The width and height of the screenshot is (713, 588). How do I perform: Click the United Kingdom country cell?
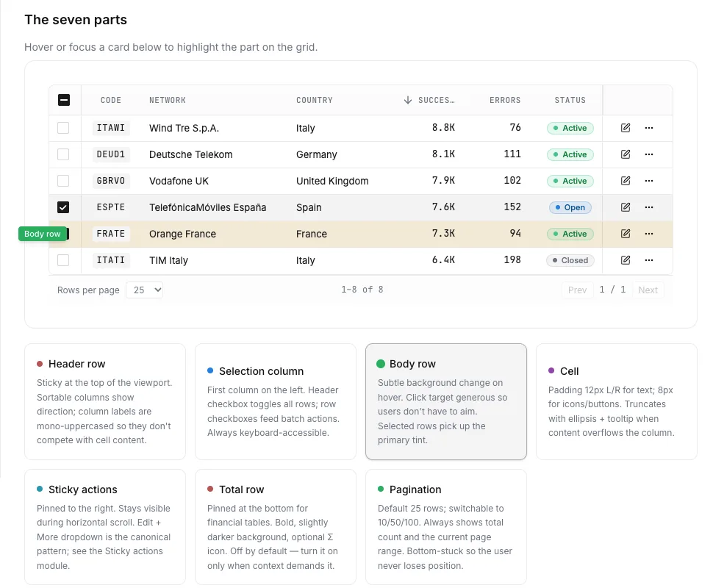(332, 181)
